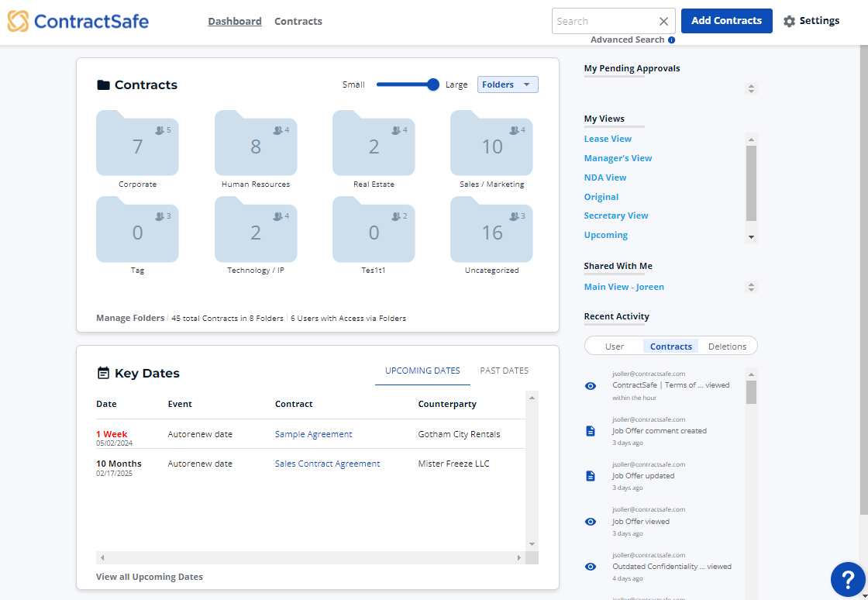Click the Counterparty column header
This screenshot has height=600, width=868.
point(447,404)
